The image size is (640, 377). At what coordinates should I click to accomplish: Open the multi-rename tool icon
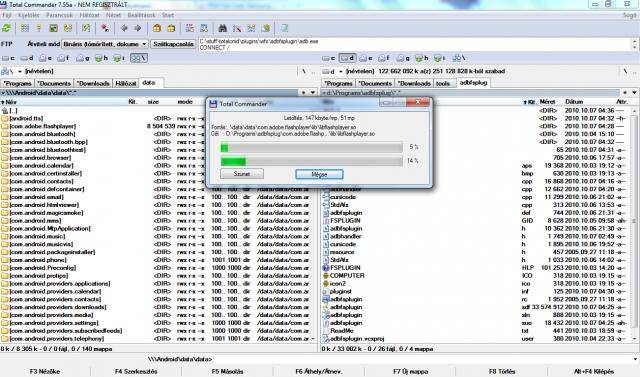[x=237, y=28]
